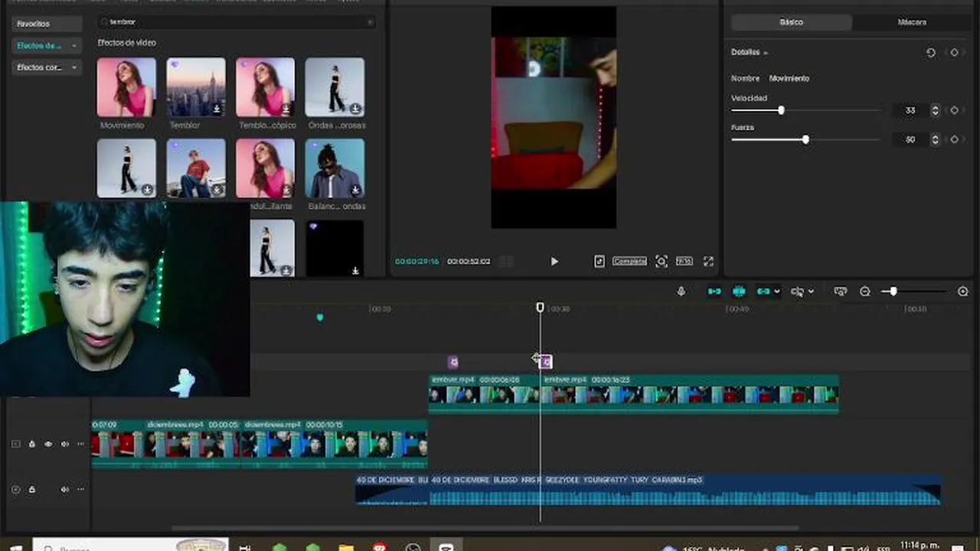Select the first purple effect clip on timeline

point(453,362)
